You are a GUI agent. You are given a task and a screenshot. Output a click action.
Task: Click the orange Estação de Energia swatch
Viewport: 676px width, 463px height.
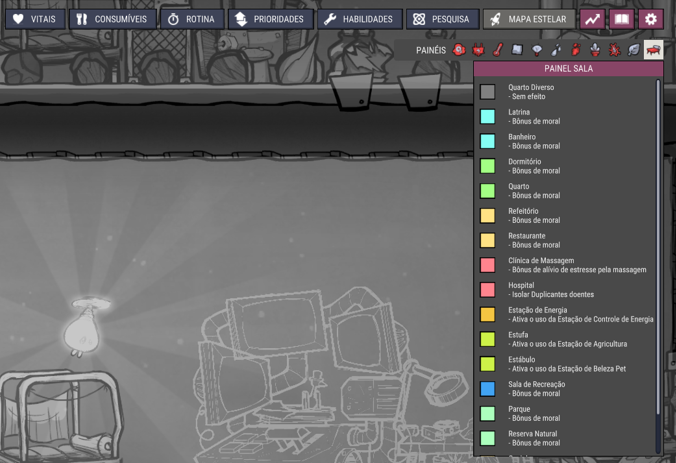(x=488, y=314)
